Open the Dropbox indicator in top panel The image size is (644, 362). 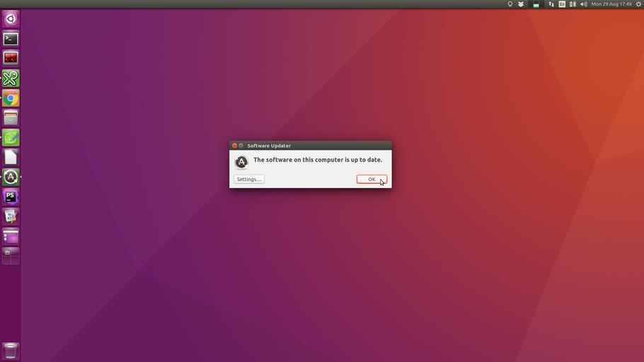click(x=522, y=4)
